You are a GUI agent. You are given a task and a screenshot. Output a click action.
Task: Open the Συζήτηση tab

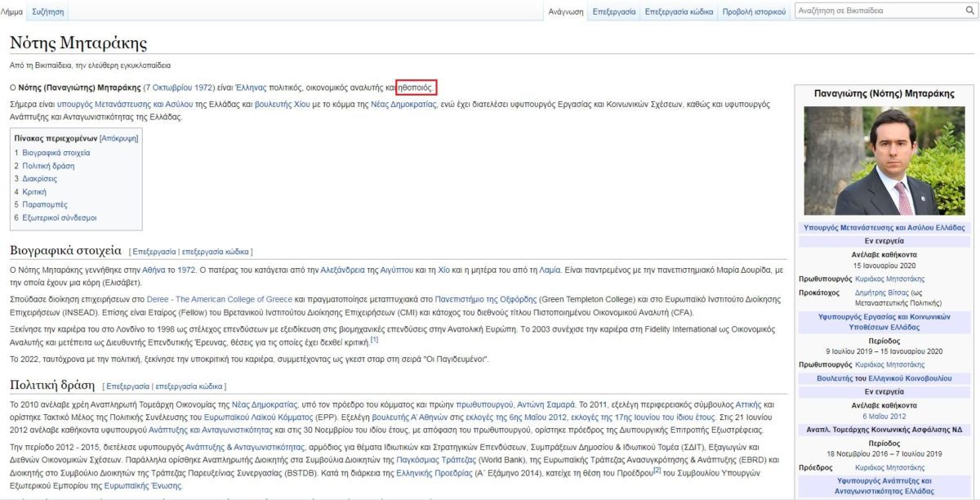point(47,12)
